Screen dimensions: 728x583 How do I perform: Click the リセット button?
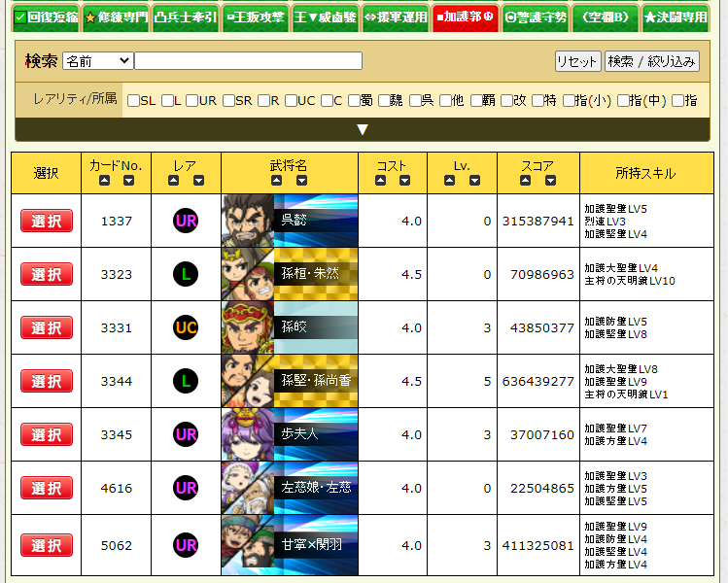(x=578, y=61)
